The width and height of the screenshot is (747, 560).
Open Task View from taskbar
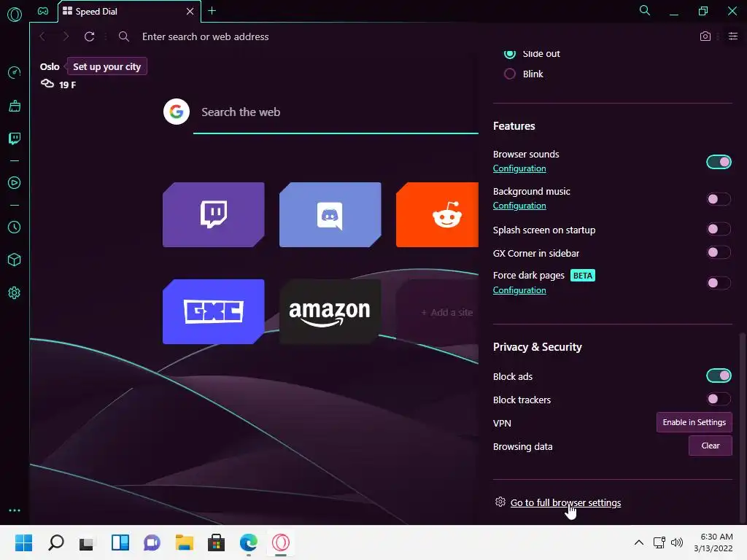pyautogui.click(x=88, y=542)
